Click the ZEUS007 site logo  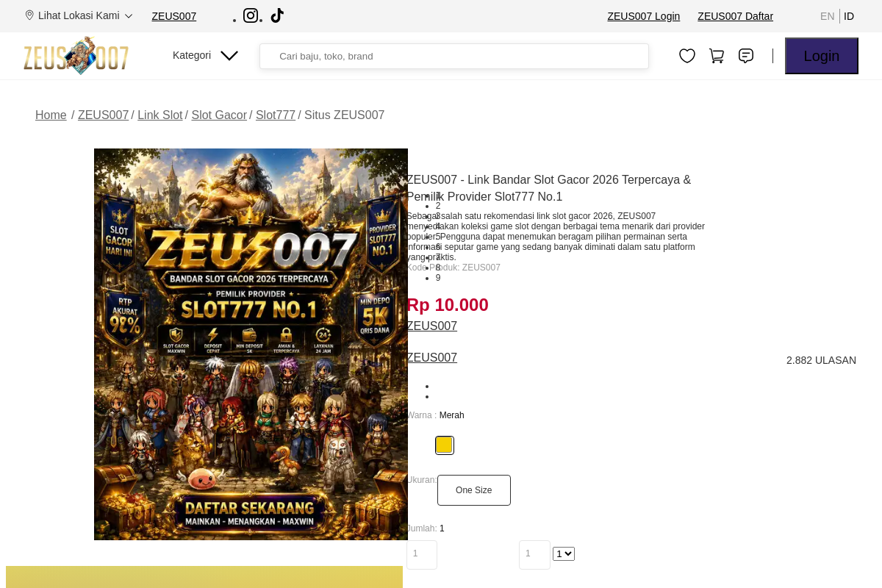coord(76,57)
